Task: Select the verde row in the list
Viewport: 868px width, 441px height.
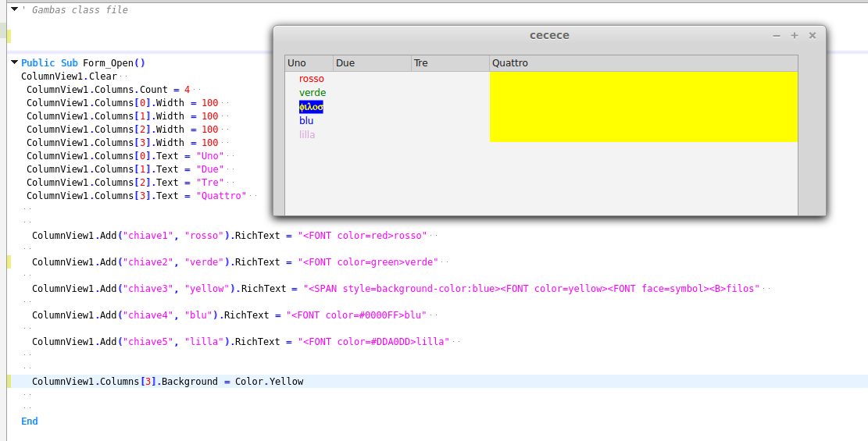Action: pos(313,92)
